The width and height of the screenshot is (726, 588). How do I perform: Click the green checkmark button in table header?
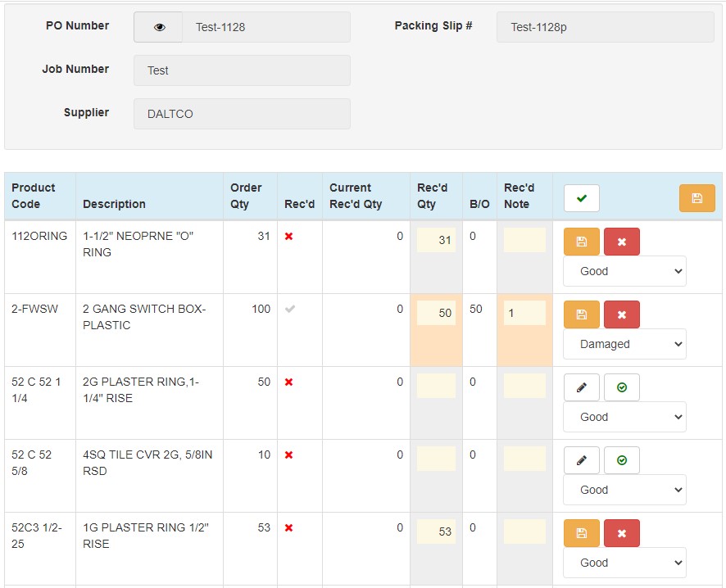pos(582,198)
